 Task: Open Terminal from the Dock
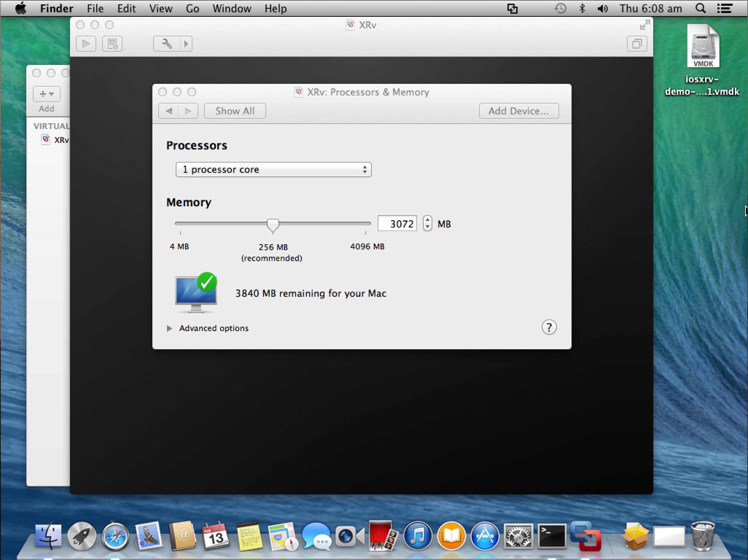click(552, 536)
